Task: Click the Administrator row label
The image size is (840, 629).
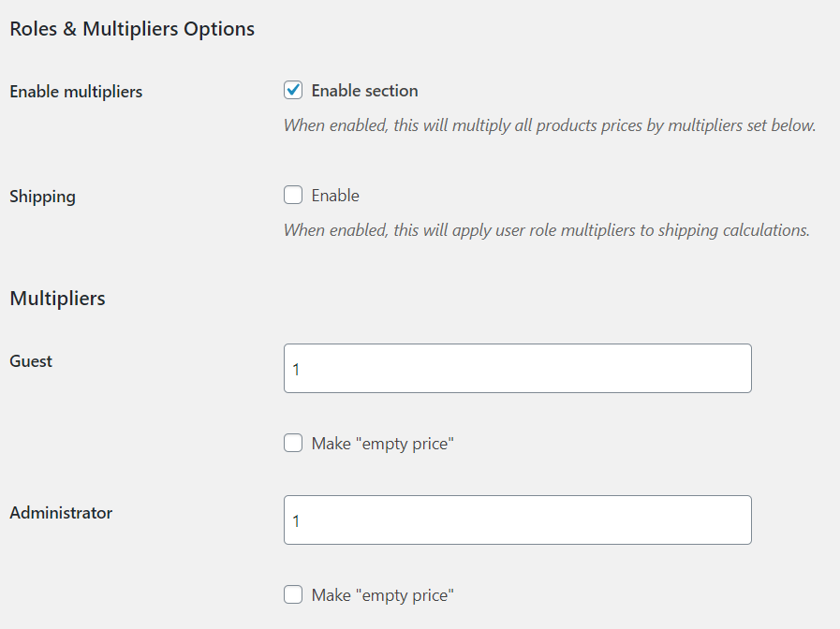Action: coord(61,513)
